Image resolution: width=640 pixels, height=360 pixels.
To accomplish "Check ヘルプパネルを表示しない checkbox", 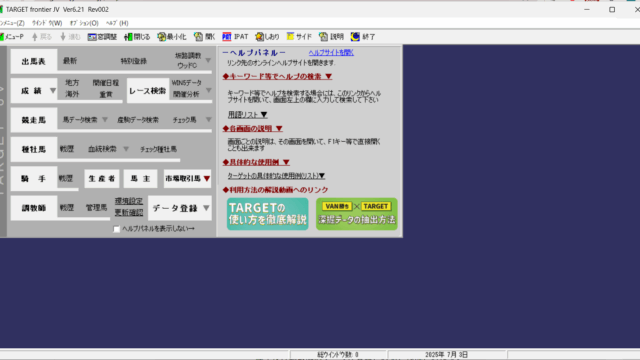I will tap(116, 229).
